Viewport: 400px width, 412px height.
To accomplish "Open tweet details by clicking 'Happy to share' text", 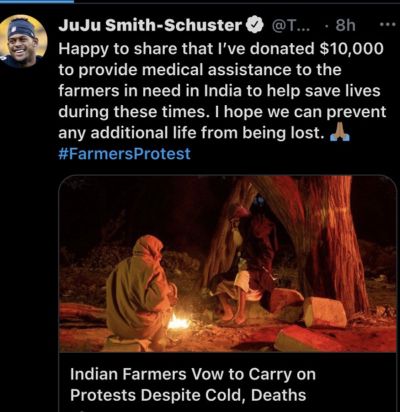I will click(x=106, y=49).
